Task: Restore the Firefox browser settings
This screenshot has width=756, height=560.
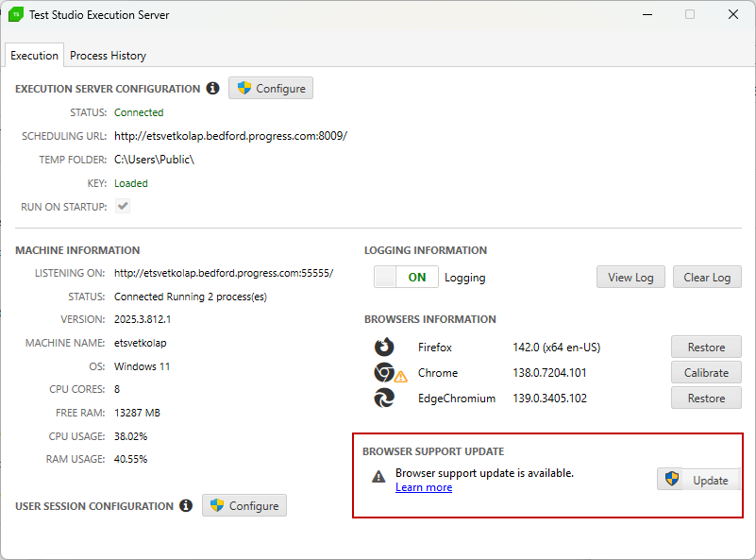Action: coord(706,348)
